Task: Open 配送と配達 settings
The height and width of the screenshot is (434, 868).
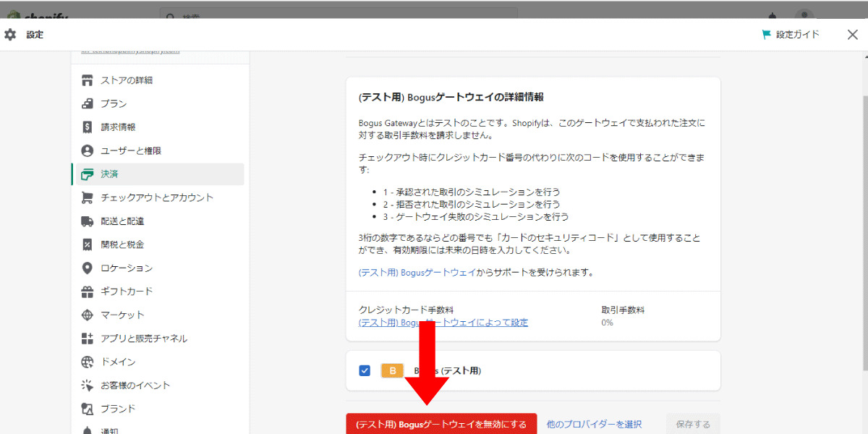Action: point(122,221)
